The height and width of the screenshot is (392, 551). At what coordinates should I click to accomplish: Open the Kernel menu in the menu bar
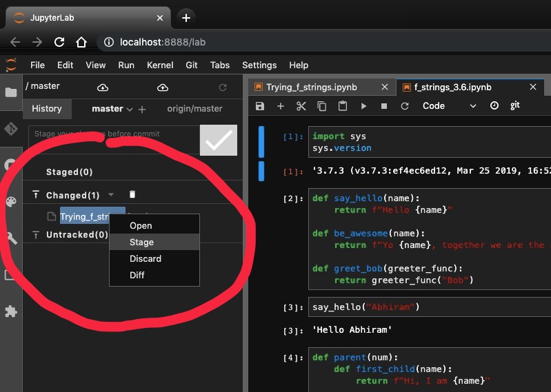[x=160, y=65]
